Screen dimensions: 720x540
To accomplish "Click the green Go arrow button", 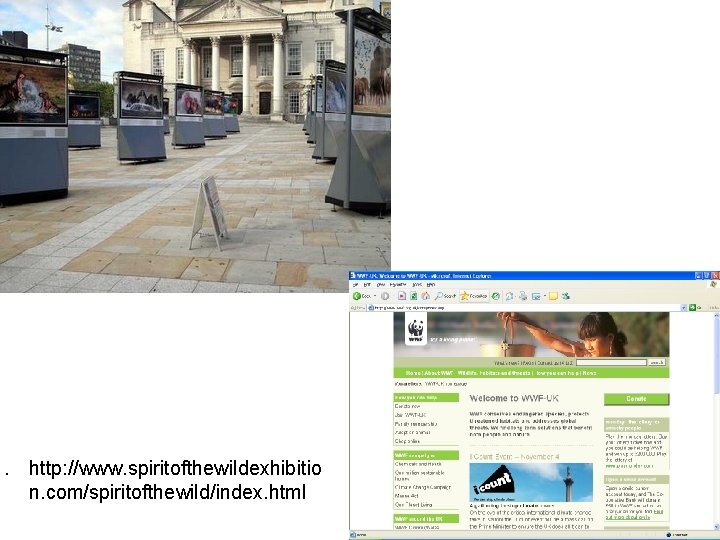I will click(692, 308).
